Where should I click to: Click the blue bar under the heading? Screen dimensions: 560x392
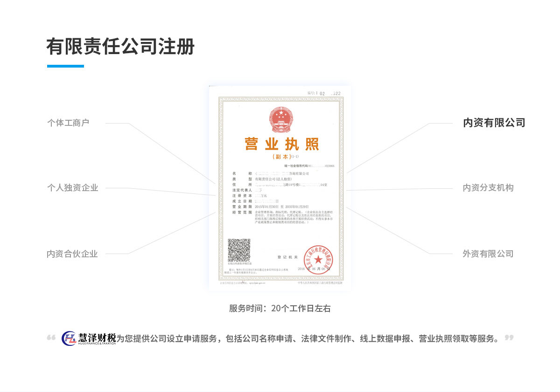point(65,66)
